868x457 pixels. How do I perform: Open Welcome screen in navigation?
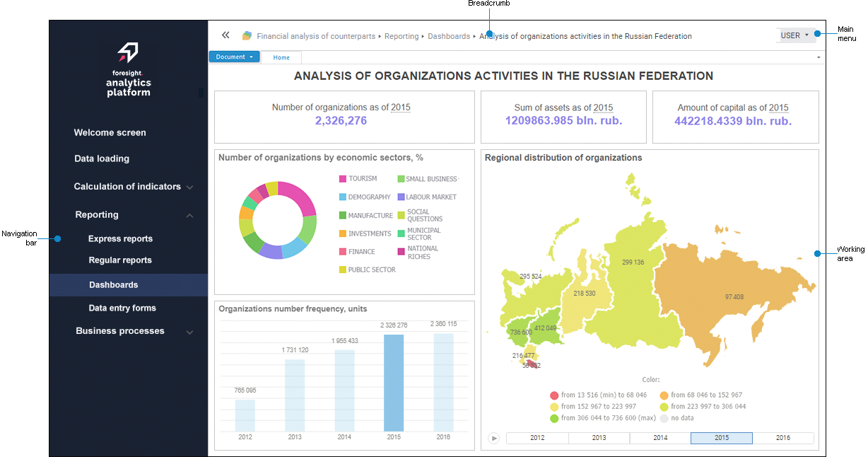(110, 132)
